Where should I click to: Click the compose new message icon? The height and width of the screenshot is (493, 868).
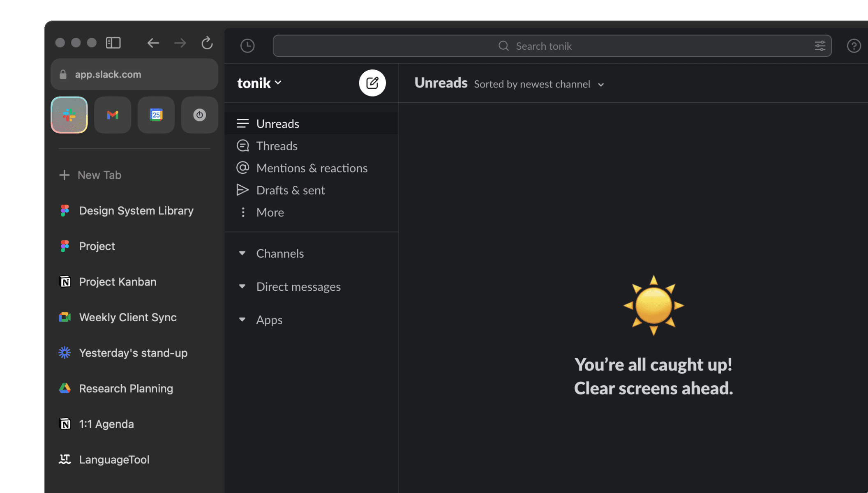[x=372, y=83]
